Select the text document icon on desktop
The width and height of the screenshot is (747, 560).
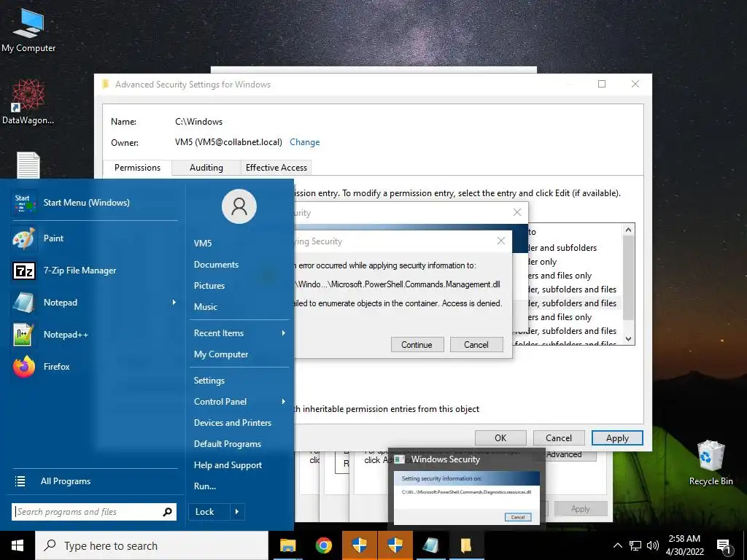(28, 165)
